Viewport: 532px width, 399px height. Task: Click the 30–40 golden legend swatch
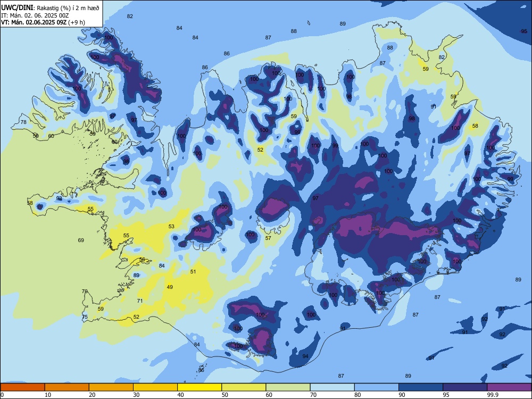click(155, 387)
